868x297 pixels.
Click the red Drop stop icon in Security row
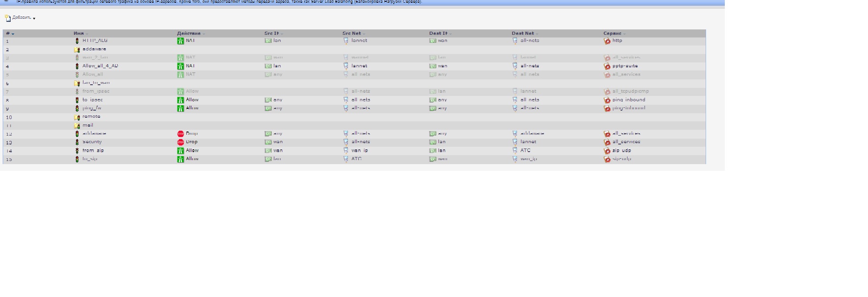pyautogui.click(x=180, y=142)
